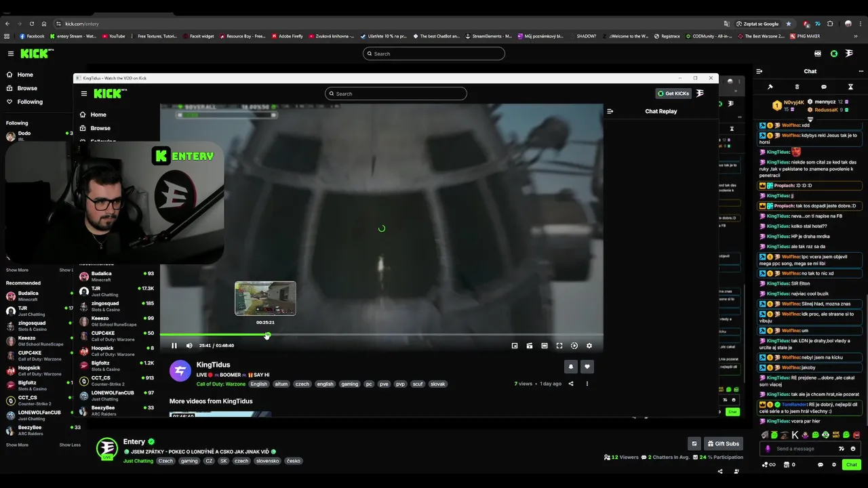Open the YouTube bookmark in bookmarks bar
The height and width of the screenshot is (488, 868).
[113, 36]
